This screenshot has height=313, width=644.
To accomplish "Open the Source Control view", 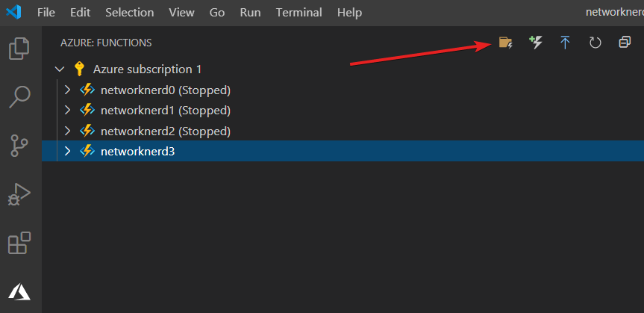I will pos(19,145).
